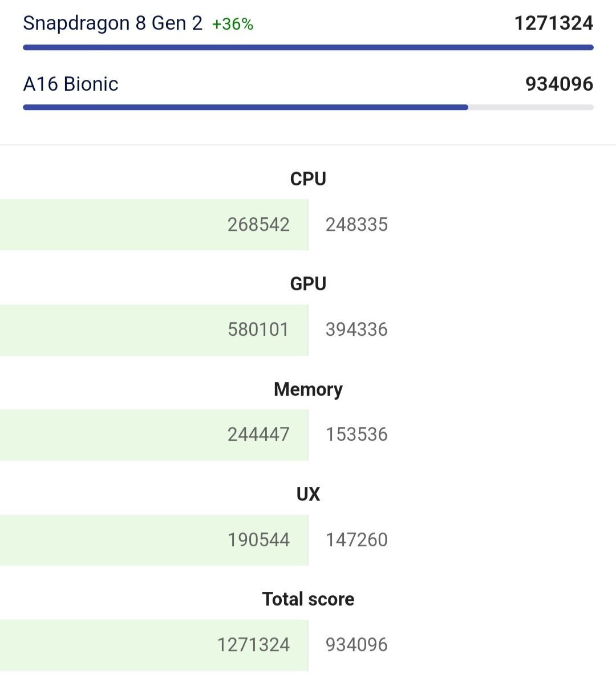Click the Memory section heading
This screenshot has height=683, width=616.
pos(308,389)
